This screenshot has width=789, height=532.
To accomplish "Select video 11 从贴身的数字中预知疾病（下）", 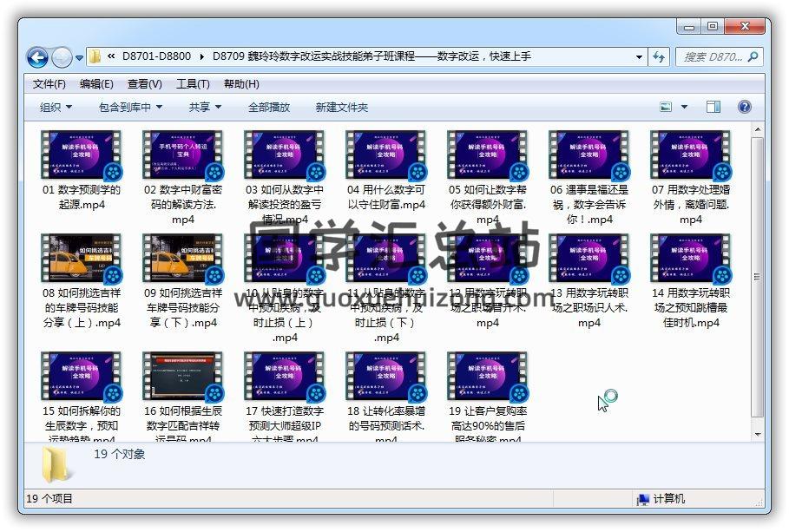I will [386, 288].
